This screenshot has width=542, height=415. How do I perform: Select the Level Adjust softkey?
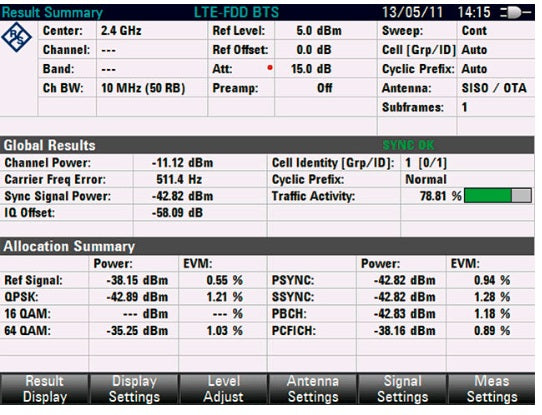[223, 389]
